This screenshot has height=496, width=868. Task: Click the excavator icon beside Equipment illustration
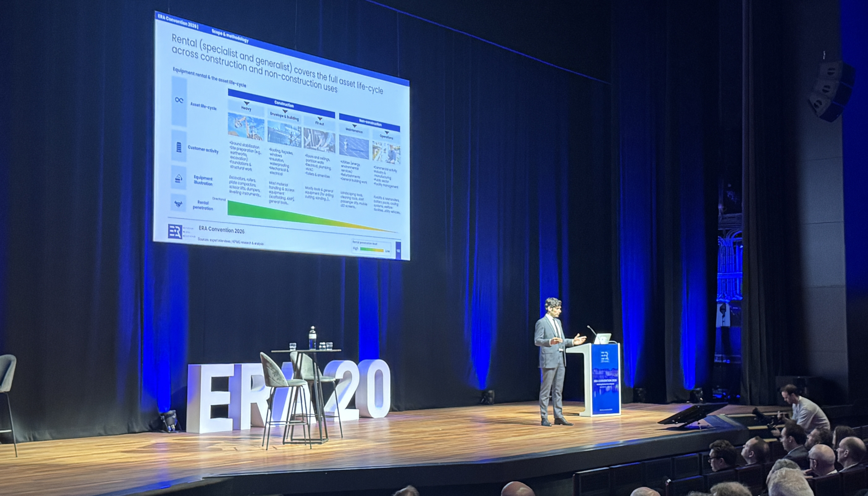tap(179, 179)
